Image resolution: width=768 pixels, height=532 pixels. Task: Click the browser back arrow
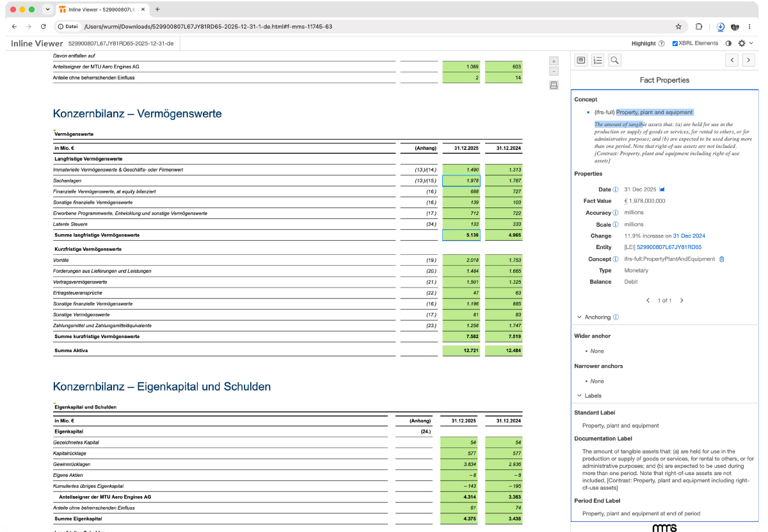(x=15, y=27)
